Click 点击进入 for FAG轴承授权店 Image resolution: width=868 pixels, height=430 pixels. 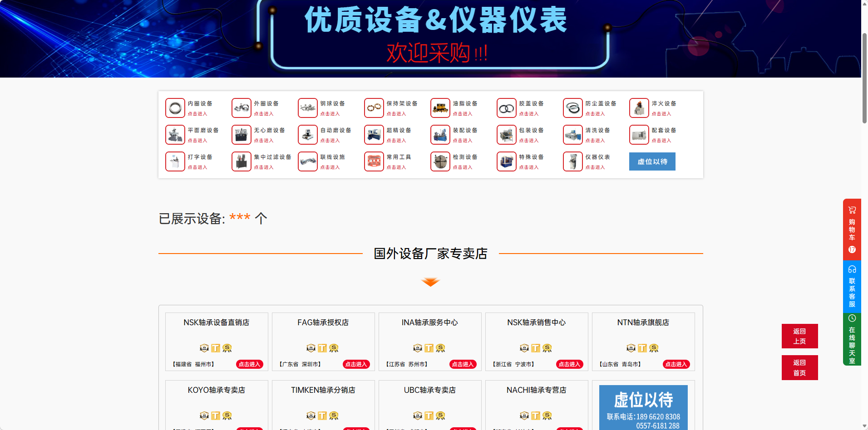[356, 364]
